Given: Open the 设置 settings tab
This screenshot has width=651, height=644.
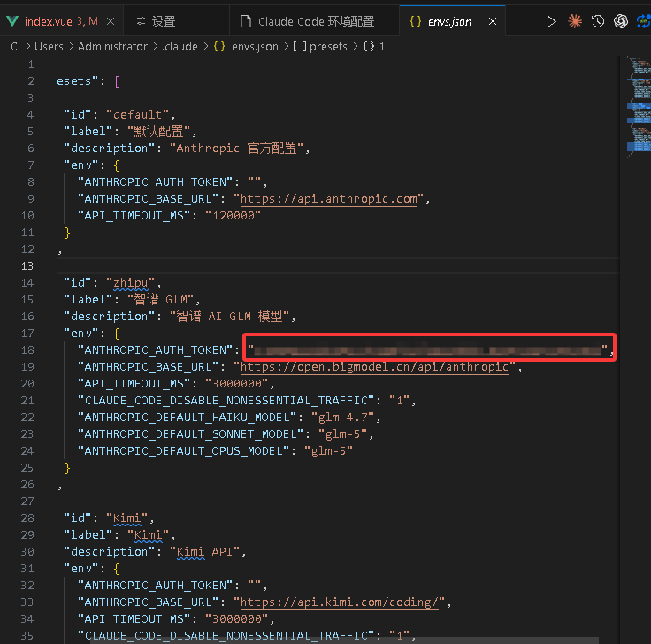Looking at the screenshot, I should click(176, 21).
